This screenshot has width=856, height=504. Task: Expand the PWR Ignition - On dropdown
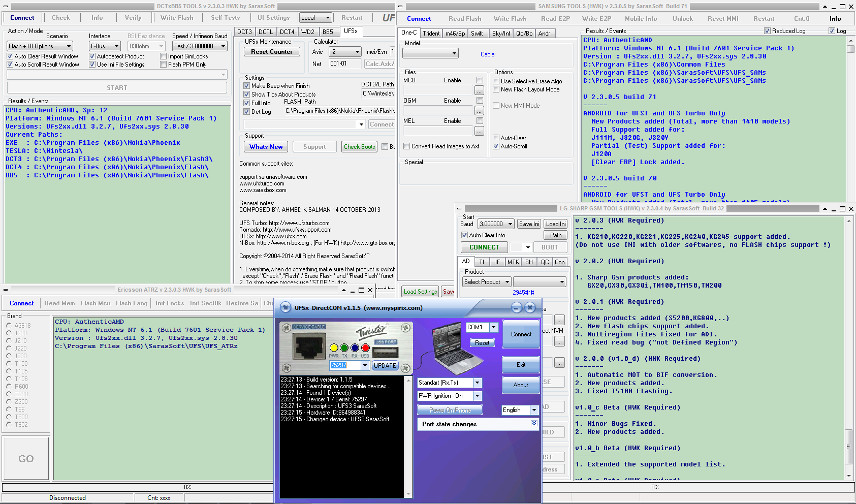point(477,396)
